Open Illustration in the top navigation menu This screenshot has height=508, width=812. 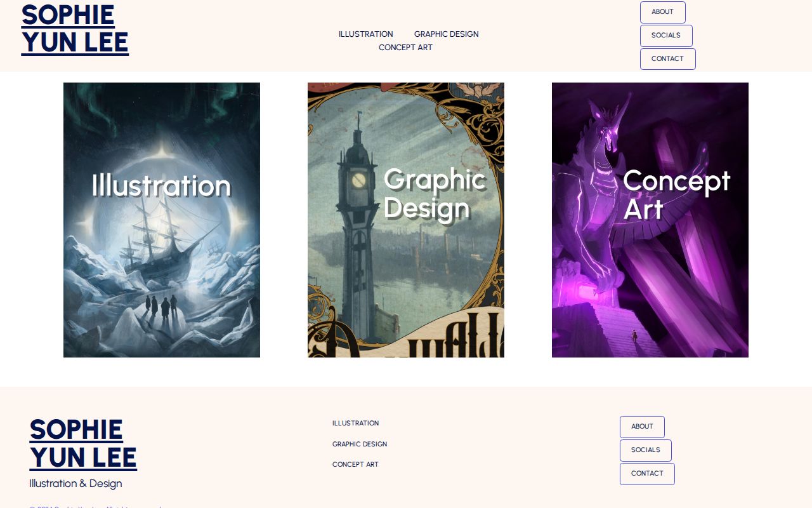365,34
